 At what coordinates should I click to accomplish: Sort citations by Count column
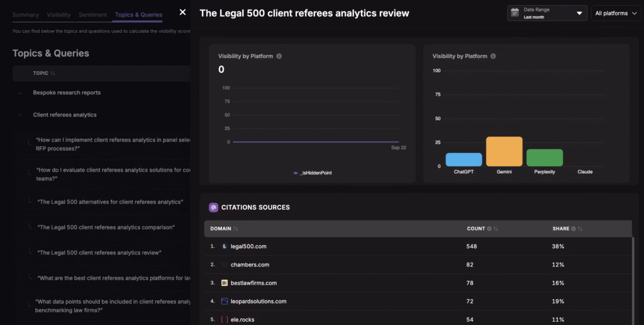pyautogui.click(x=496, y=229)
